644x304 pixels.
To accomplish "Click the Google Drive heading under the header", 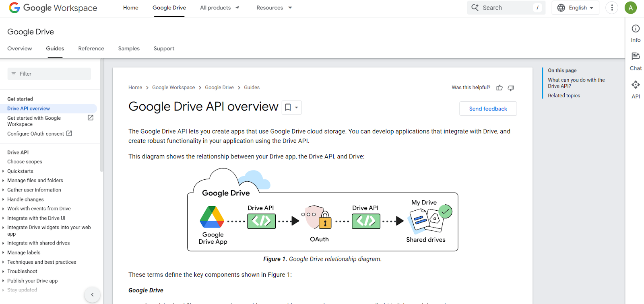I will tap(31, 32).
